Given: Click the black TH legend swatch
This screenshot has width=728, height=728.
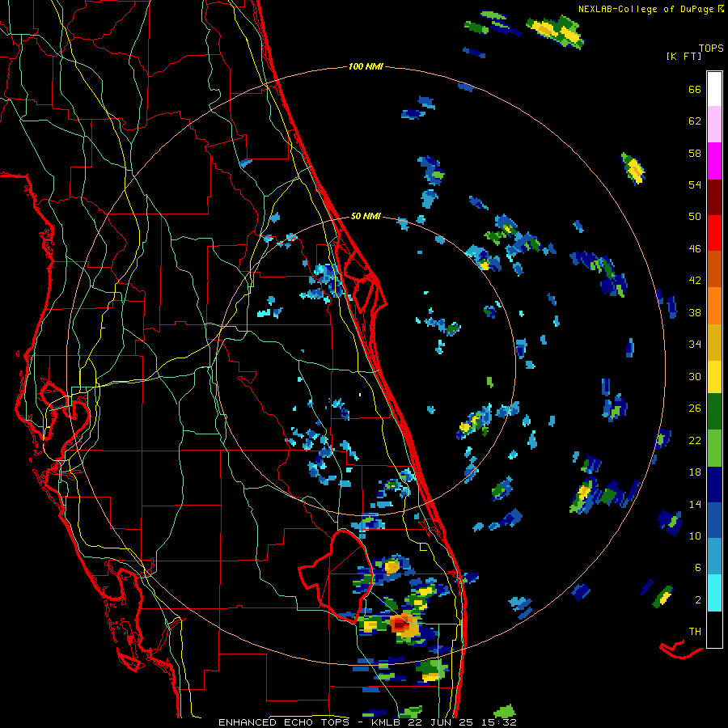Looking at the screenshot, I should click(714, 629).
